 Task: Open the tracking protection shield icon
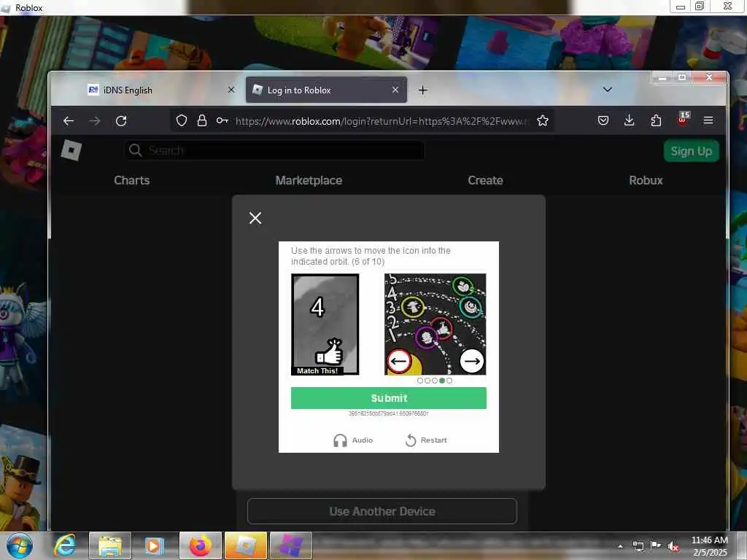click(182, 120)
